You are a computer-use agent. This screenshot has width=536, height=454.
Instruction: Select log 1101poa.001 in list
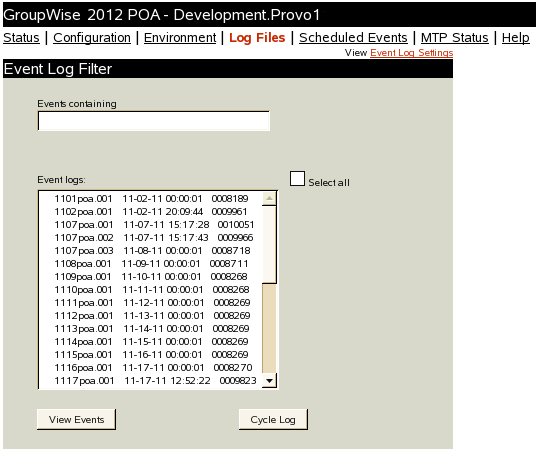pyautogui.click(x=150, y=199)
